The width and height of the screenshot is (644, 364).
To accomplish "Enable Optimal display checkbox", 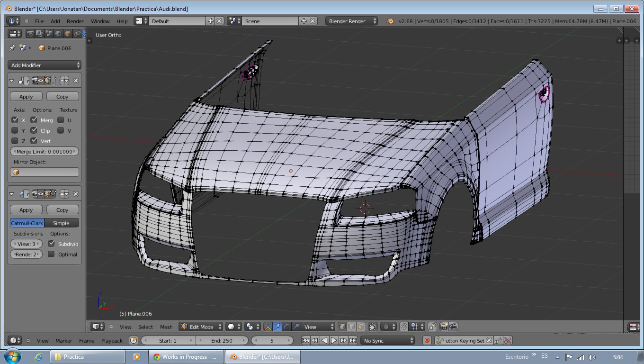I will (x=52, y=255).
